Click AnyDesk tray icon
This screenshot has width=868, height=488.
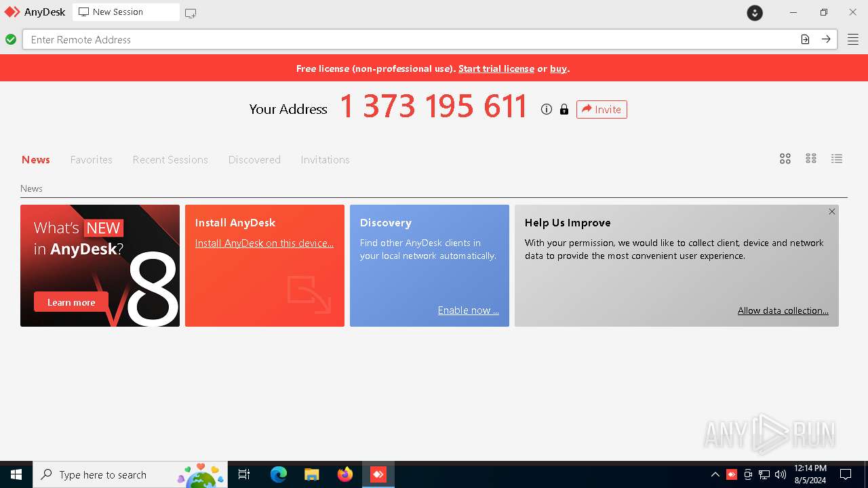point(732,474)
